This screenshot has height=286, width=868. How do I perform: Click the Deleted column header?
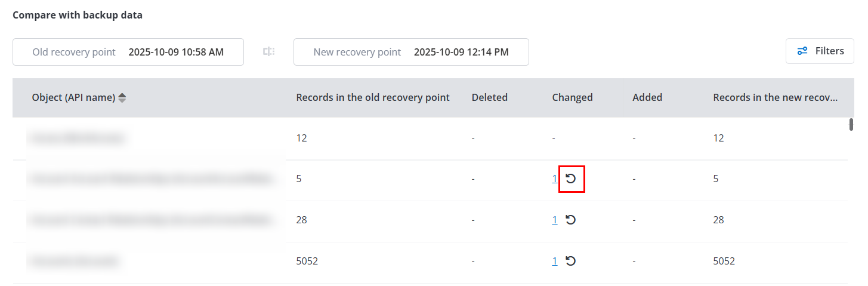489,97
